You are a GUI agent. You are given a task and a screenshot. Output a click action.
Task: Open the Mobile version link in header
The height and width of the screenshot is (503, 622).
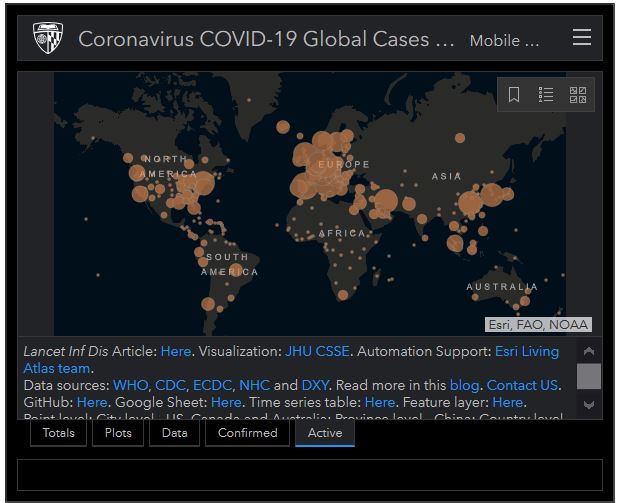tap(504, 40)
